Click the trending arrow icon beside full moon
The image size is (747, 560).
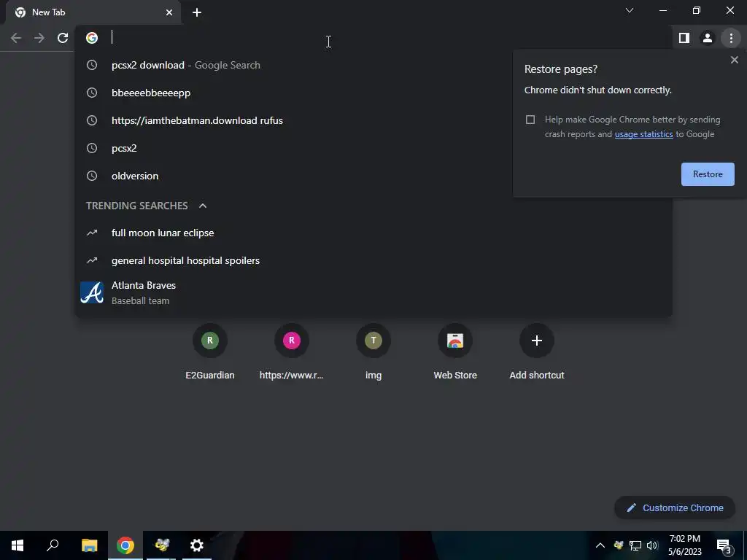[x=92, y=233]
